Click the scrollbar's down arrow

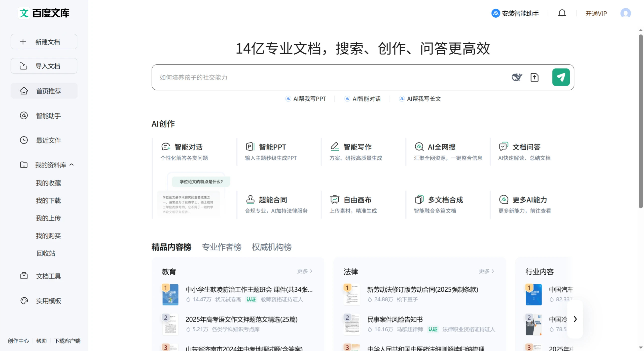click(x=640, y=347)
